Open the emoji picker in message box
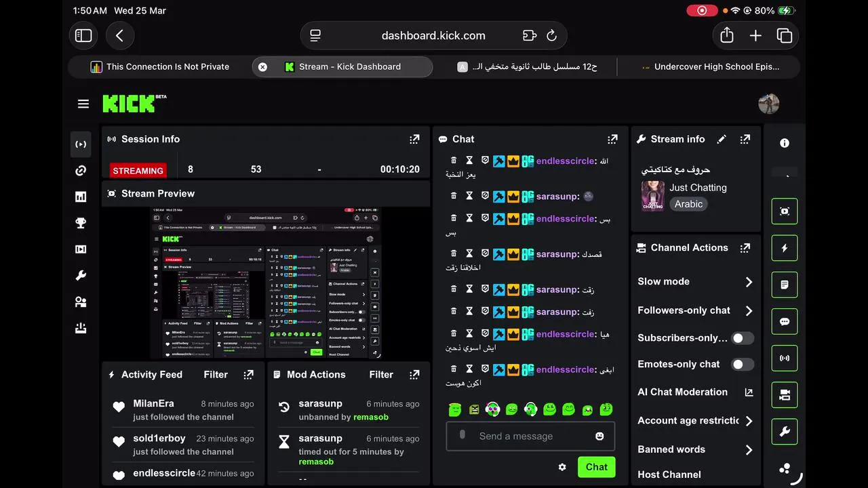 pyautogui.click(x=599, y=436)
